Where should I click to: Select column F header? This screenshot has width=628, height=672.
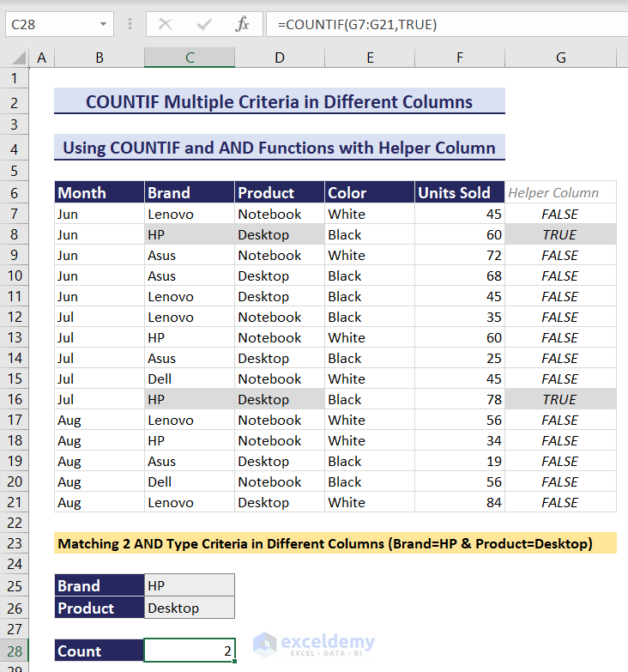460,58
